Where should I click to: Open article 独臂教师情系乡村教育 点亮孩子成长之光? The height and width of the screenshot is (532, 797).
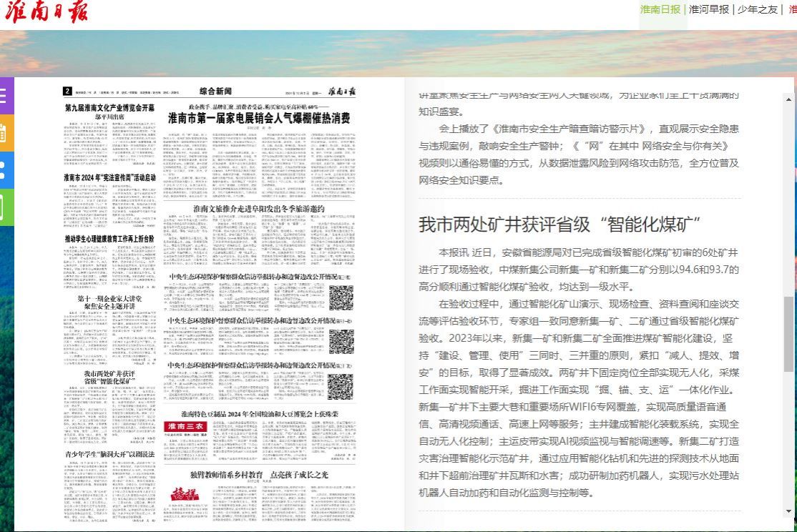tap(259, 475)
